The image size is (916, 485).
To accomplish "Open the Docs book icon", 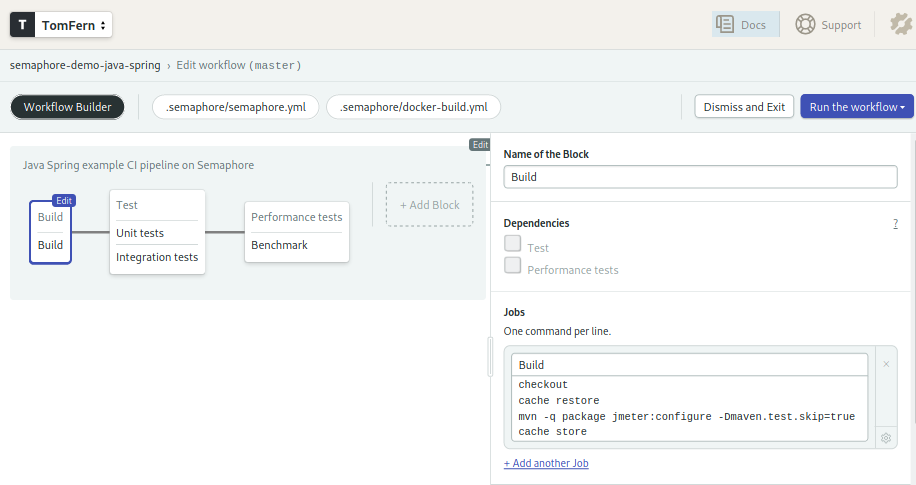I will point(726,25).
